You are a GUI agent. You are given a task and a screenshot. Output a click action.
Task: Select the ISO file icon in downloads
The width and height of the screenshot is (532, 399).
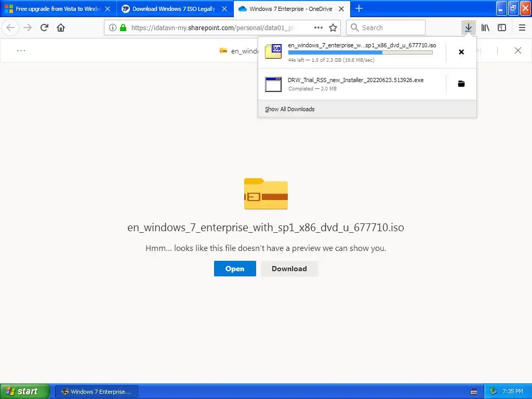point(273,51)
